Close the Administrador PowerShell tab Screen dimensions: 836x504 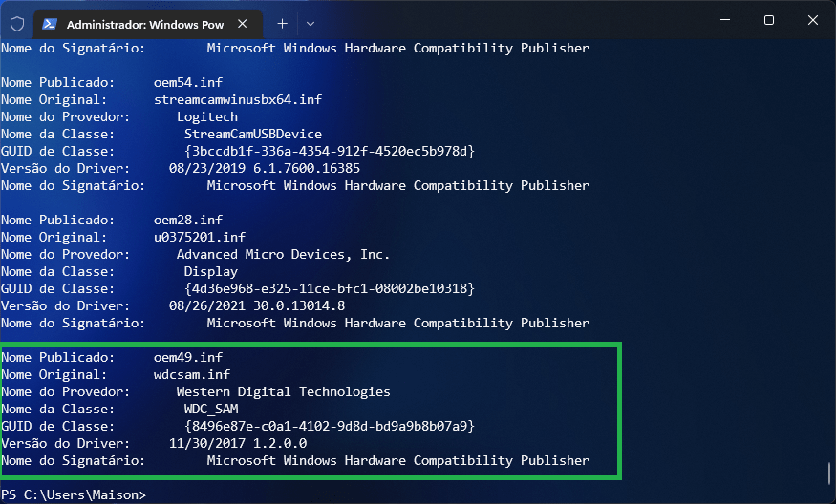[x=242, y=24]
